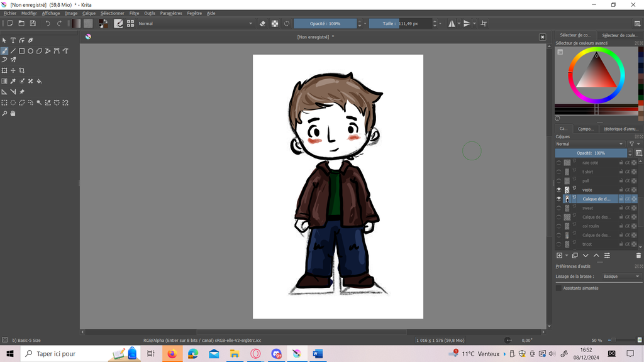Click the horizontal mirror tool icon
This screenshot has height=362, width=644.
point(452,23)
